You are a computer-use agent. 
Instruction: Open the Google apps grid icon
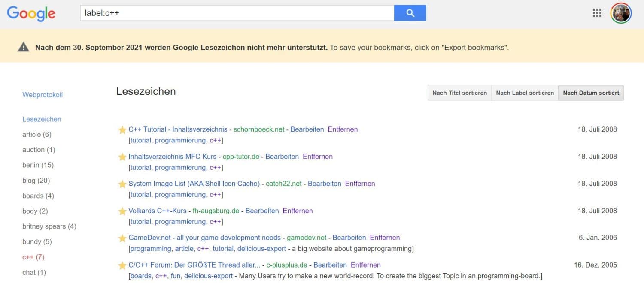[597, 13]
